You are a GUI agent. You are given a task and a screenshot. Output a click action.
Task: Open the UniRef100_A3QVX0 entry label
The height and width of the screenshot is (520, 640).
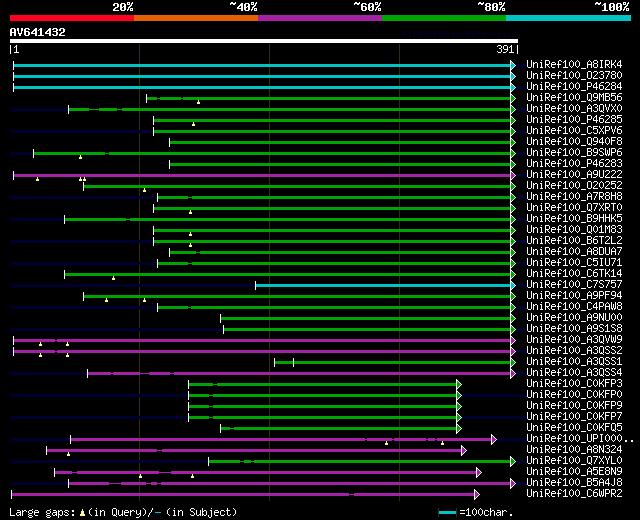[x=574, y=109]
